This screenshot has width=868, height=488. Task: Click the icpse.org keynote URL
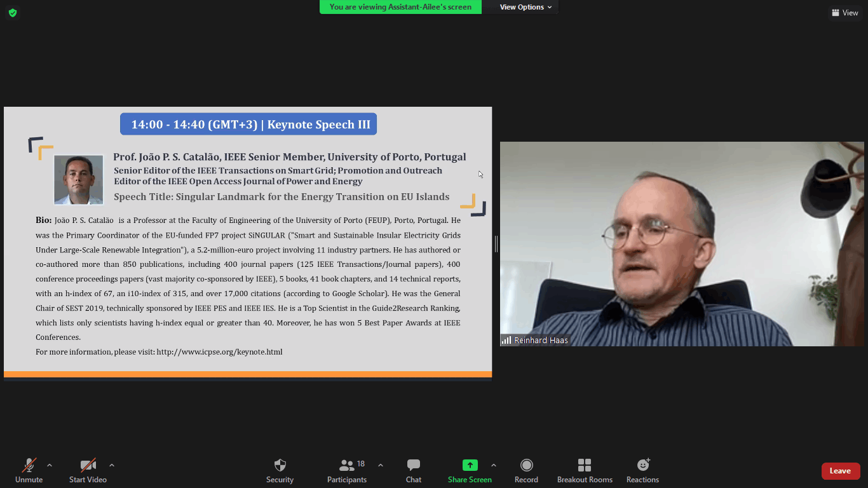(x=219, y=352)
